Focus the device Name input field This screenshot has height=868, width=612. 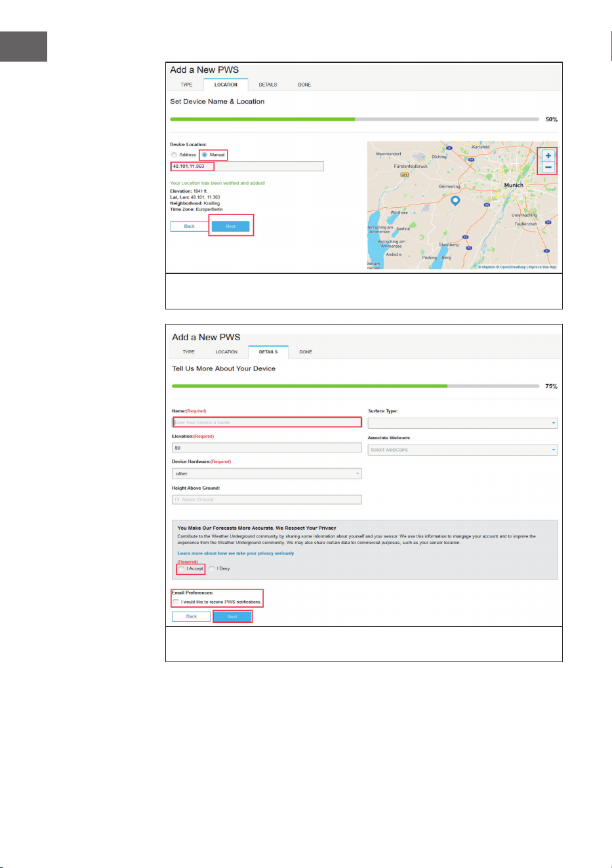[267, 422]
